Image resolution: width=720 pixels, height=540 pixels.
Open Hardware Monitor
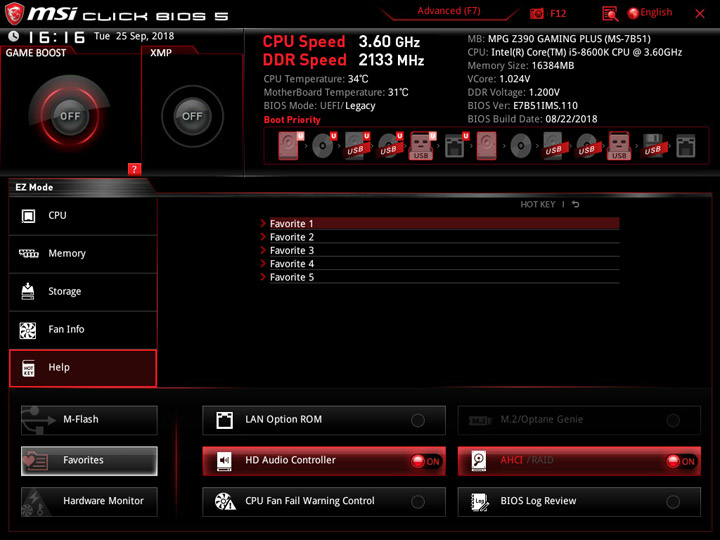pos(89,501)
